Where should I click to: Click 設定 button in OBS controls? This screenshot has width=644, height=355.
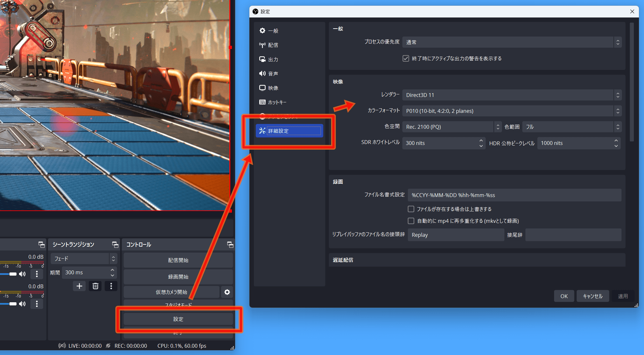178,319
